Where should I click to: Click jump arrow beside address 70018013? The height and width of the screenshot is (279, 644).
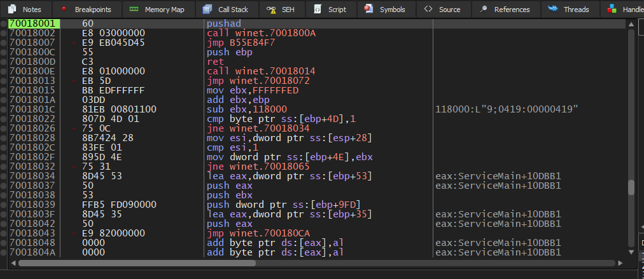click(75, 81)
